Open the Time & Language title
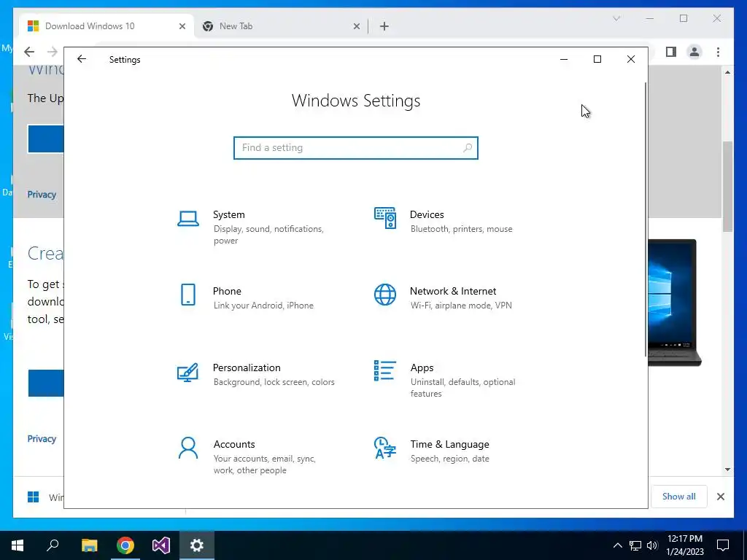The width and height of the screenshot is (747, 560). tap(449, 444)
